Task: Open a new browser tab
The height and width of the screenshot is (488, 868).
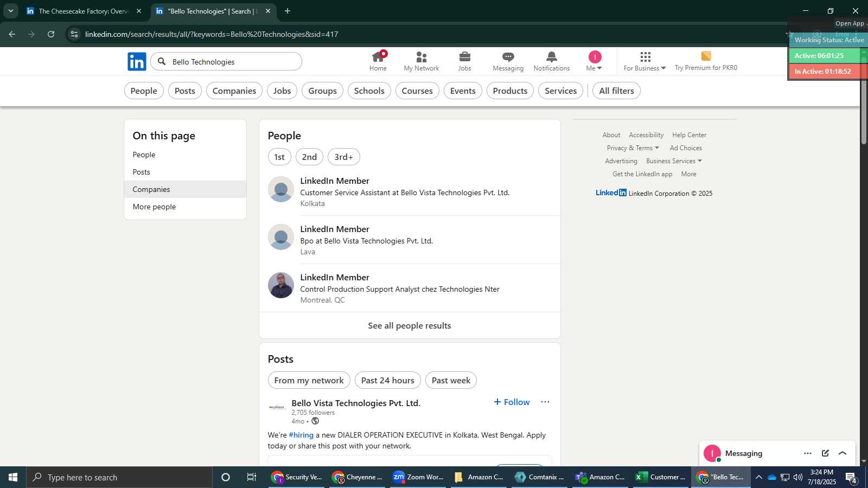Action: click(x=288, y=11)
